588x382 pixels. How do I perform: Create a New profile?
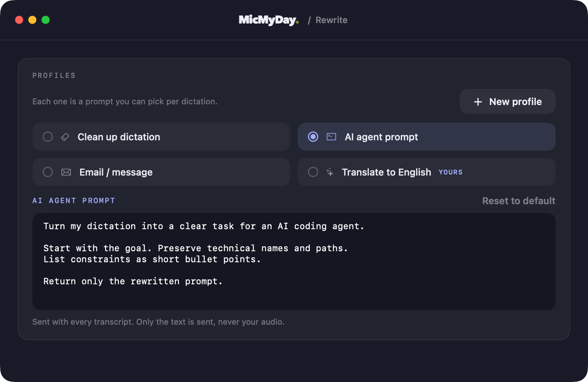pyautogui.click(x=508, y=101)
